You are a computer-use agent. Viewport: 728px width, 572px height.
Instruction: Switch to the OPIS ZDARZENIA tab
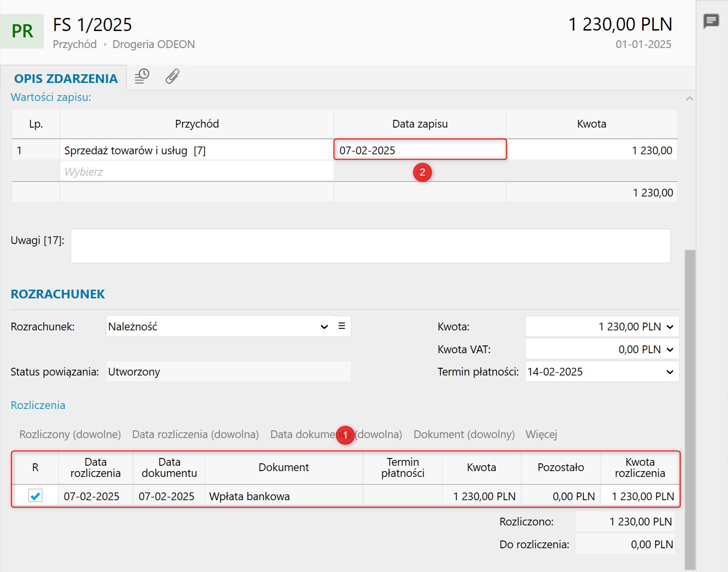pyautogui.click(x=66, y=79)
